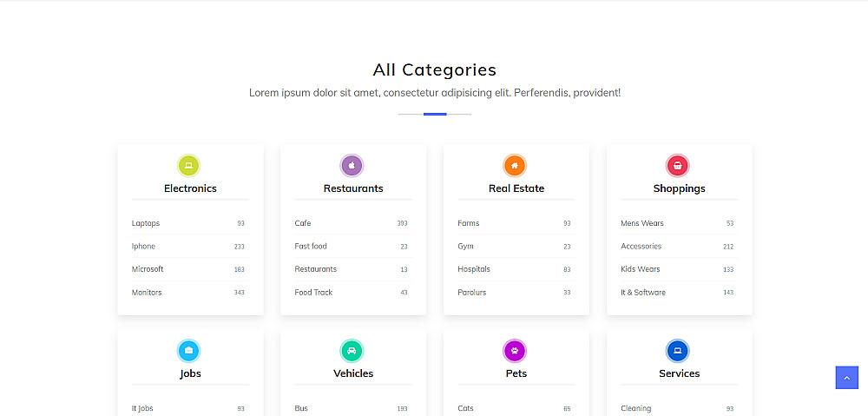This screenshot has width=868, height=416.
Task: Click the Real Estate home icon
Action: 515,165
